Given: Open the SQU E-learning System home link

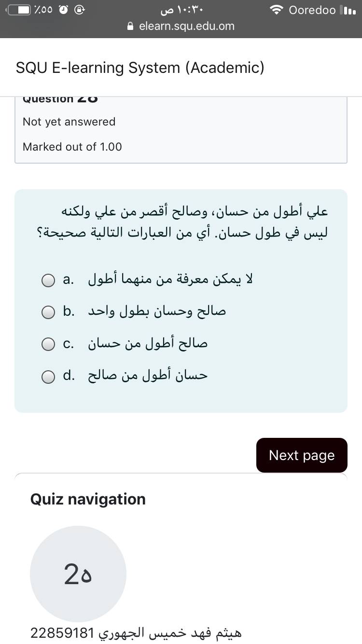Looking at the screenshot, I should 140,68.
